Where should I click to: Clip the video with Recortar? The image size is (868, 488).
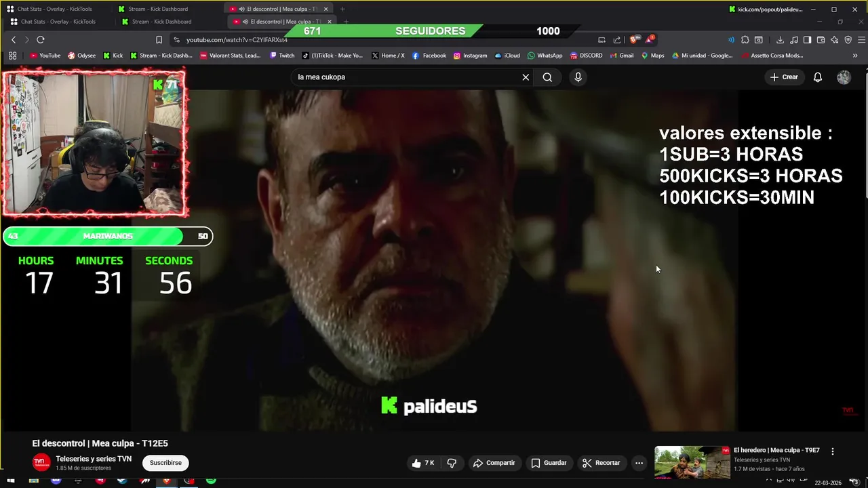[601, 463]
